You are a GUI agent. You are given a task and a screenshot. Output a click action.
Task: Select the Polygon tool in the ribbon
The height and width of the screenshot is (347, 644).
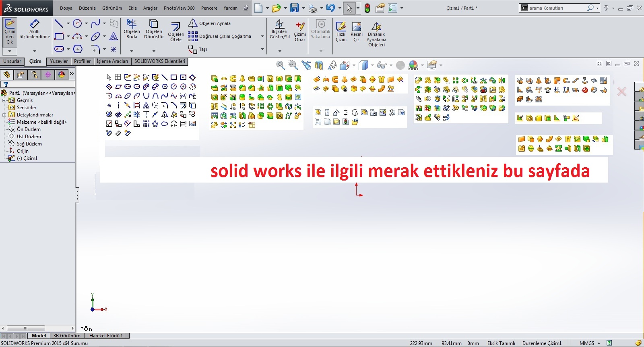[77, 49]
